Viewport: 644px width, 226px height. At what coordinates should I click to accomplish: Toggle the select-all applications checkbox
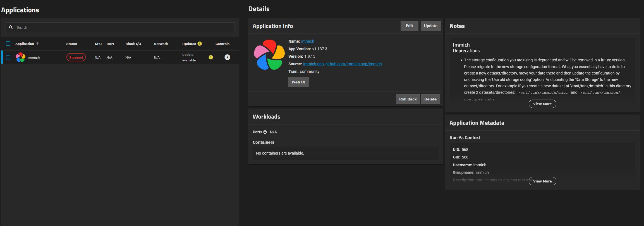point(8,44)
